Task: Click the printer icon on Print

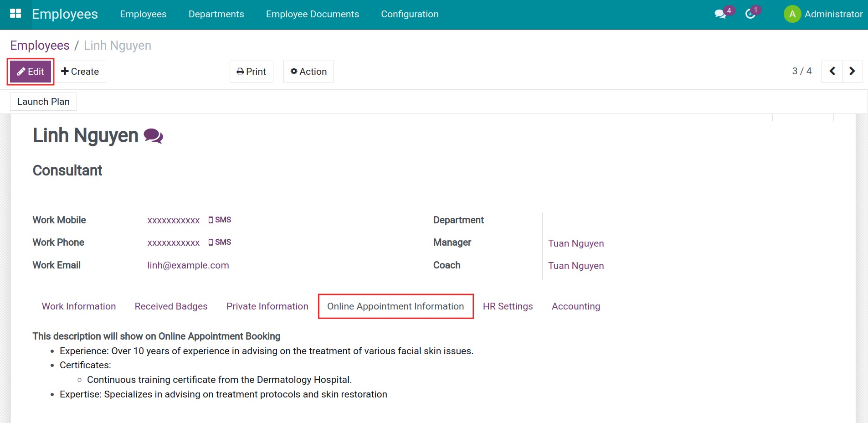Action: [240, 71]
